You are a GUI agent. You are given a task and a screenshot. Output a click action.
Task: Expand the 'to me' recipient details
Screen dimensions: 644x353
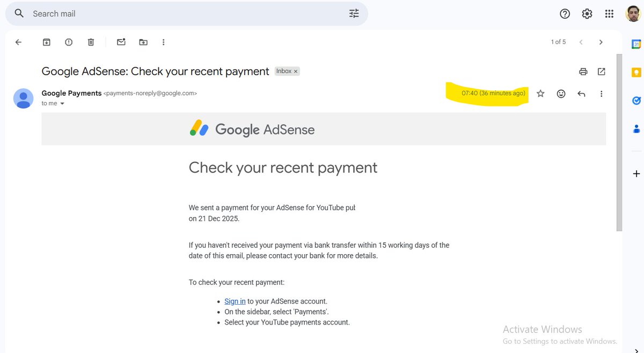[62, 104]
